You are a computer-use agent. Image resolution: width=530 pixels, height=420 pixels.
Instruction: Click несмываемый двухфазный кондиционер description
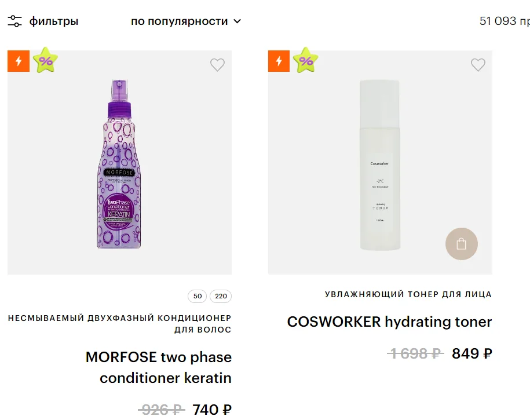point(120,324)
